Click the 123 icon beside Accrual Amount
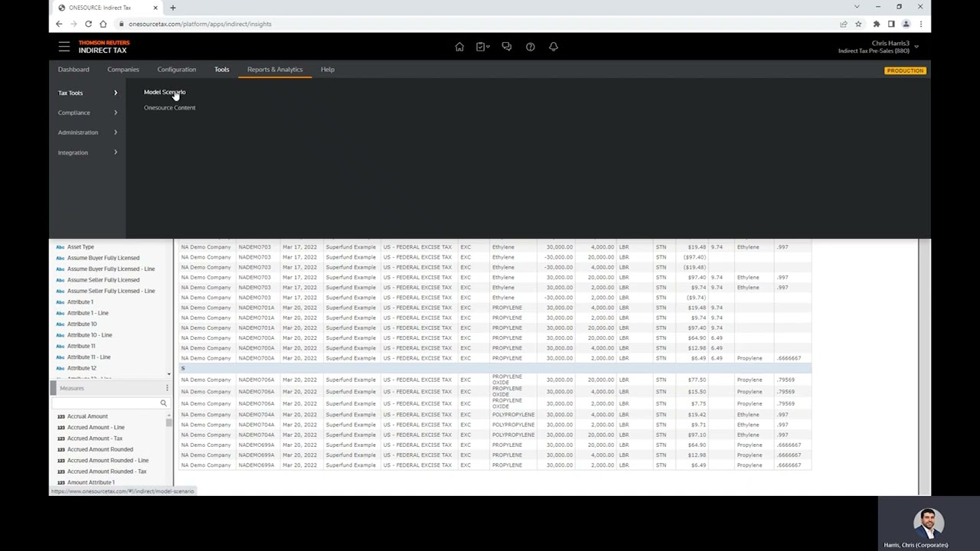980x551 pixels. (x=60, y=416)
